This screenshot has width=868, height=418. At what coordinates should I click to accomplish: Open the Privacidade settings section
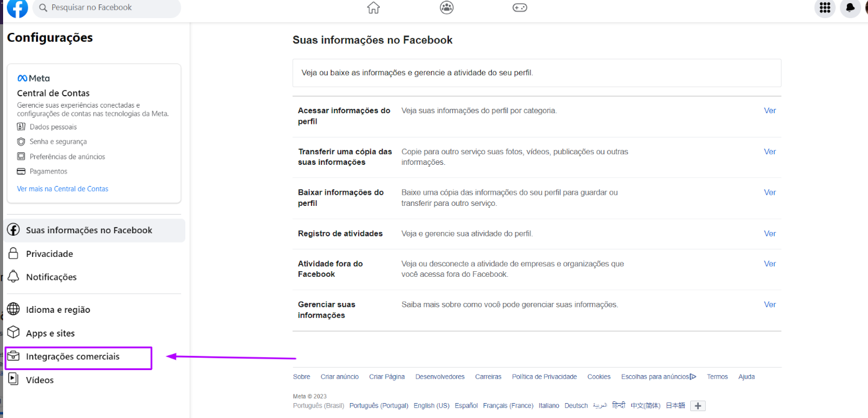95,254
